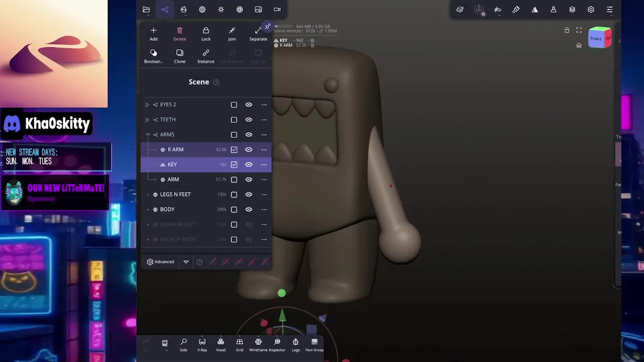Open the flask icon menu
The height and width of the screenshot is (362, 644).
pyautogui.click(x=553, y=10)
